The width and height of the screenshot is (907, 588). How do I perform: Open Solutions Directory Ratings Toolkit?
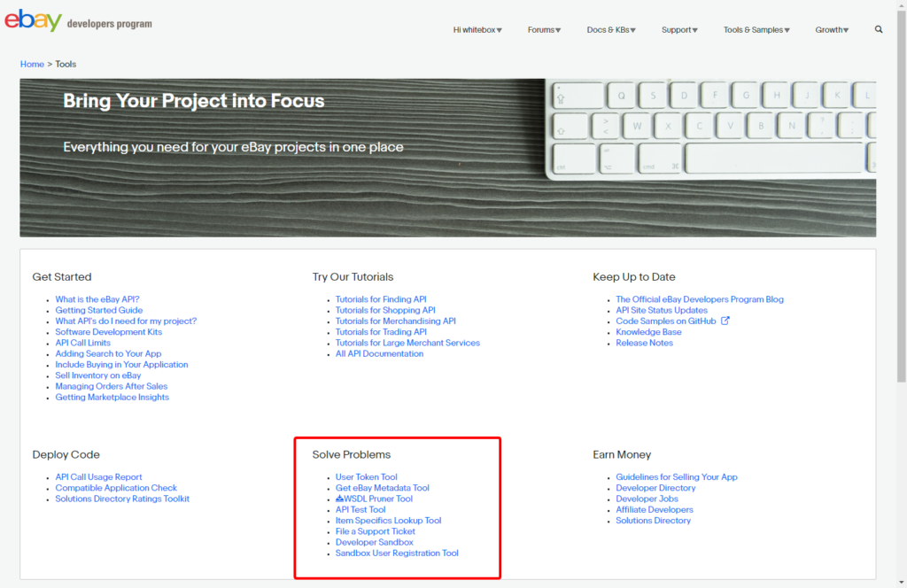(122, 499)
